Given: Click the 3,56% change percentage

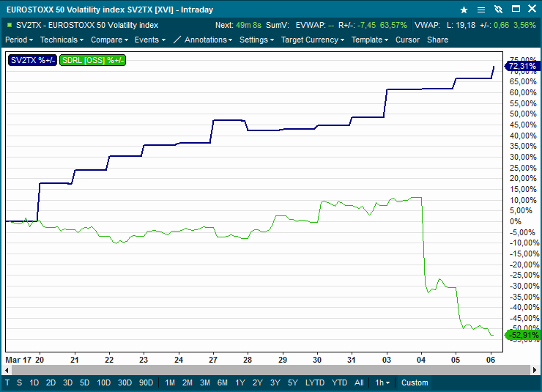Looking at the screenshot, I should click(524, 25).
